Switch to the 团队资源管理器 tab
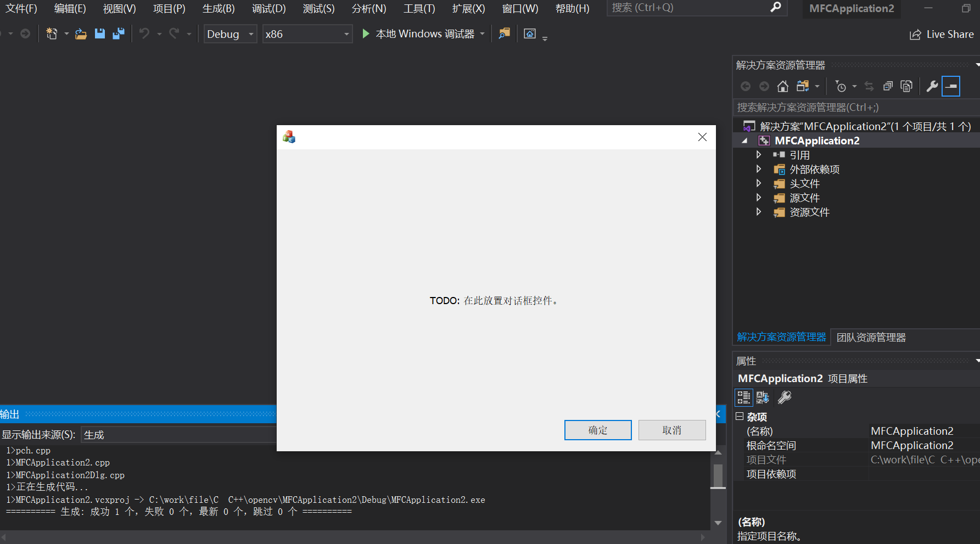Viewport: 980px width, 544px height. [x=870, y=337]
